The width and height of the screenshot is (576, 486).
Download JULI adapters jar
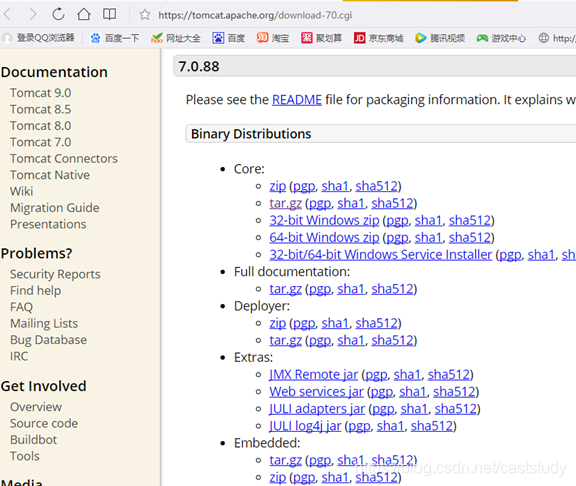tap(317, 409)
